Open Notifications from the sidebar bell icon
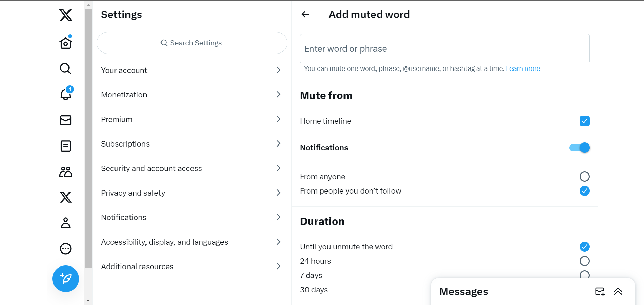 point(65,94)
